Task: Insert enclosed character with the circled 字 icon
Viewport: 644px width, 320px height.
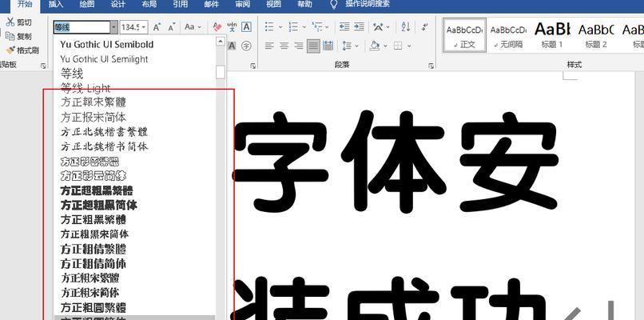Action: click(246, 46)
